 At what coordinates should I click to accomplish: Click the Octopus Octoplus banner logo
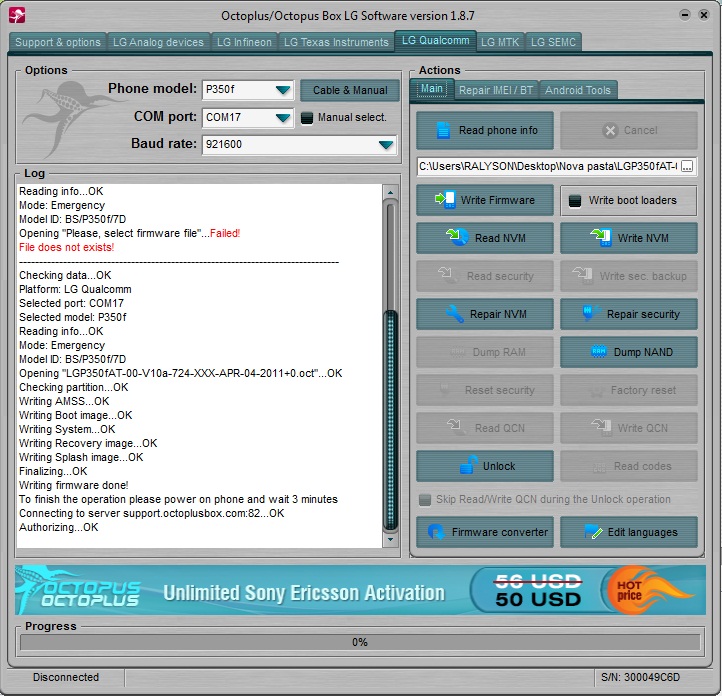tap(78, 590)
